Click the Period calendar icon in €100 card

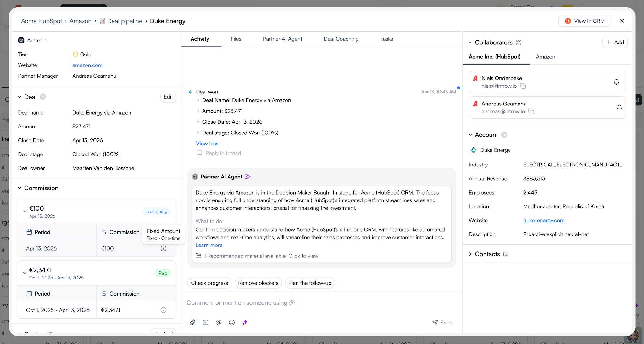pyautogui.click(x=29, y=232)
